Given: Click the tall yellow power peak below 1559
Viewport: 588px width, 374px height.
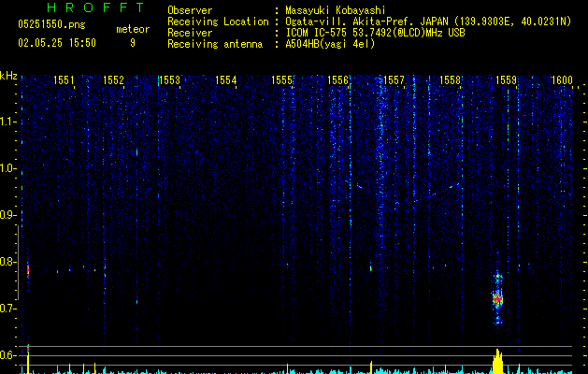Looking at the screenshot, I should (x=497, y=361).
